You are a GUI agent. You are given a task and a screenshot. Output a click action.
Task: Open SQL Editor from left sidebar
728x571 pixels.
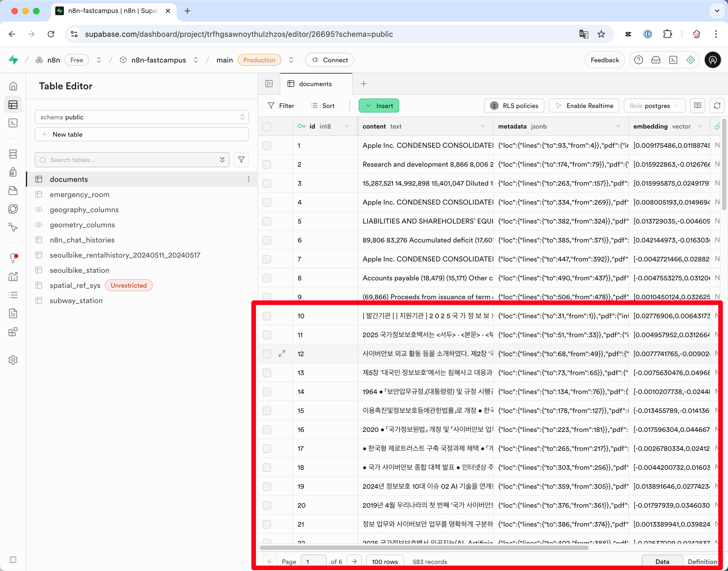(13, 123)
